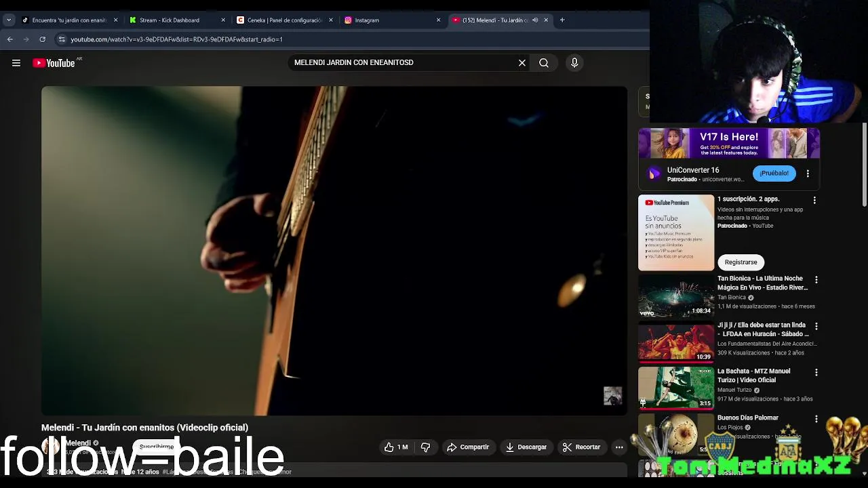Close the Instagram tab
This screenshot has height=488, width=868.
[x=438, y=20]
